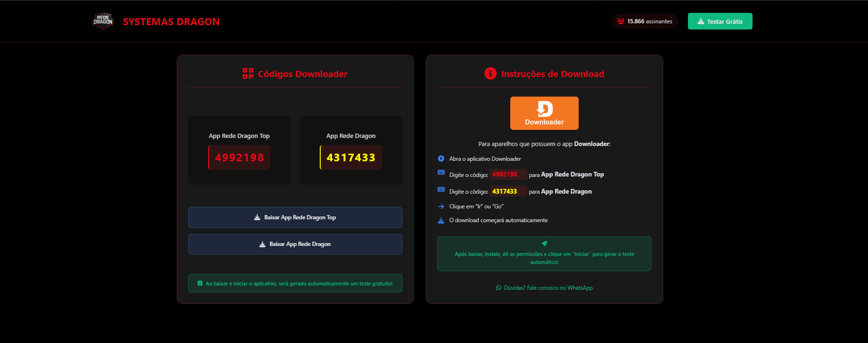This screenshot has width=868, height=343.
Task: Click the App Rede Dragon Top card label
Action: (x=239, y=136)
